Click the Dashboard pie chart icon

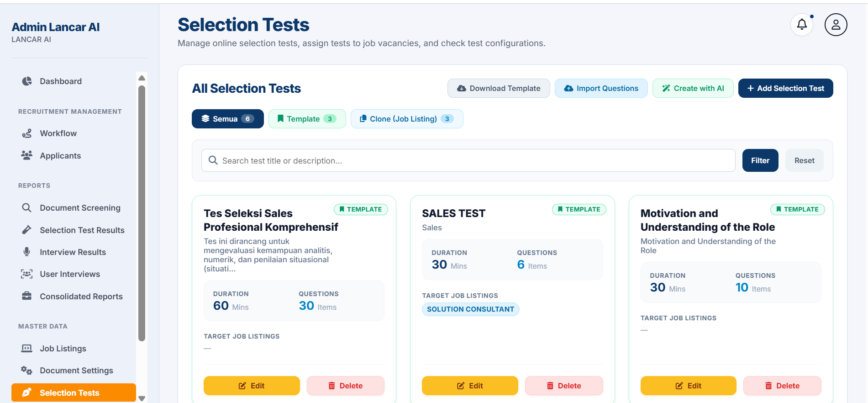coord(27,81)
